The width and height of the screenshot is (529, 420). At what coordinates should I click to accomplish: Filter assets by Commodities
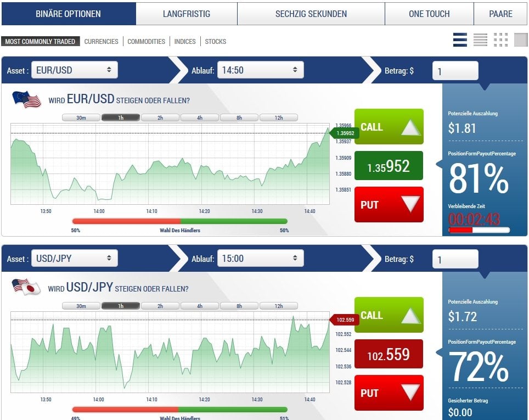(x=146, y=42)
